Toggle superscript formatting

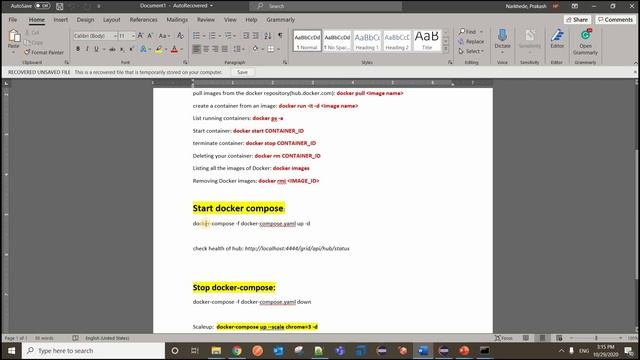click(x=131, y=49)
